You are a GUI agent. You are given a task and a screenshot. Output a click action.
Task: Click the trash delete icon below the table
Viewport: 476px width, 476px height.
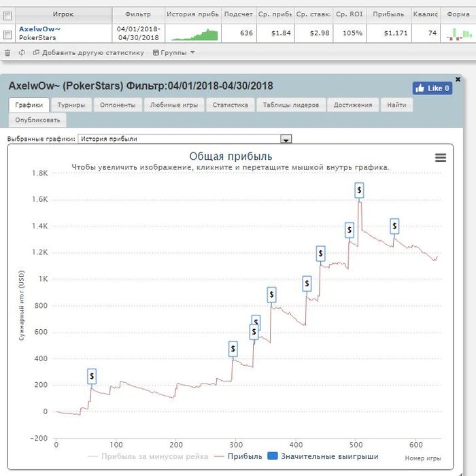7,53
